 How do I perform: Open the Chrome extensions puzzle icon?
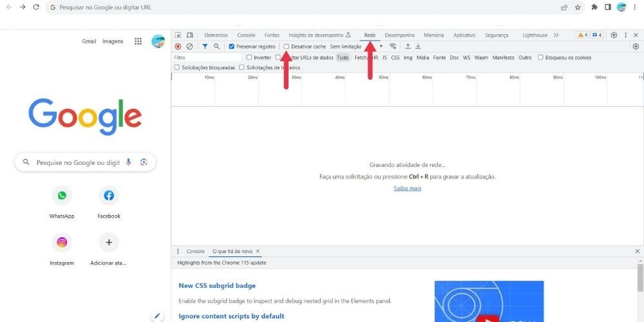pos(594,7)
